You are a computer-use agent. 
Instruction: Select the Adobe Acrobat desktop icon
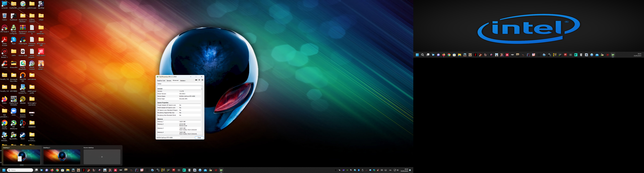tap(4, 41)
